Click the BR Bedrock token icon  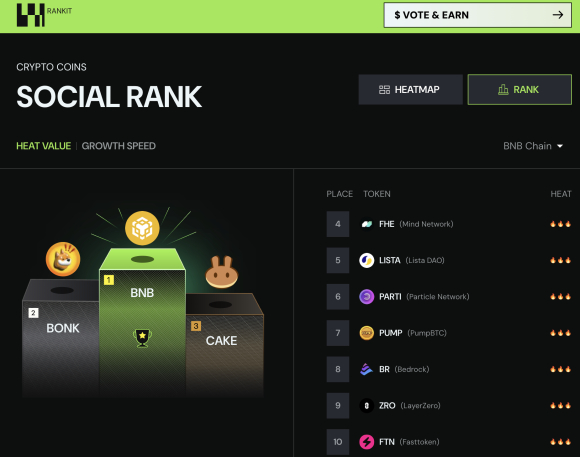tap(367, 369)
